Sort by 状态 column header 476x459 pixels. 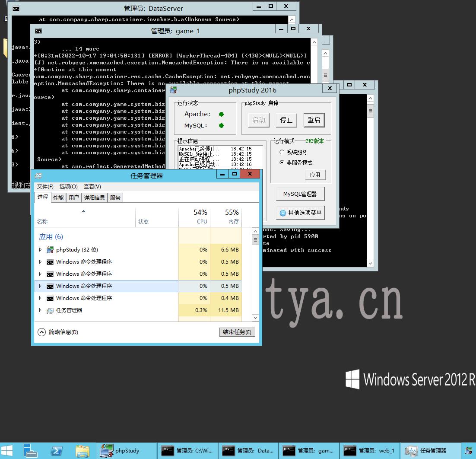pyautogui.click(x=157, y=217)
